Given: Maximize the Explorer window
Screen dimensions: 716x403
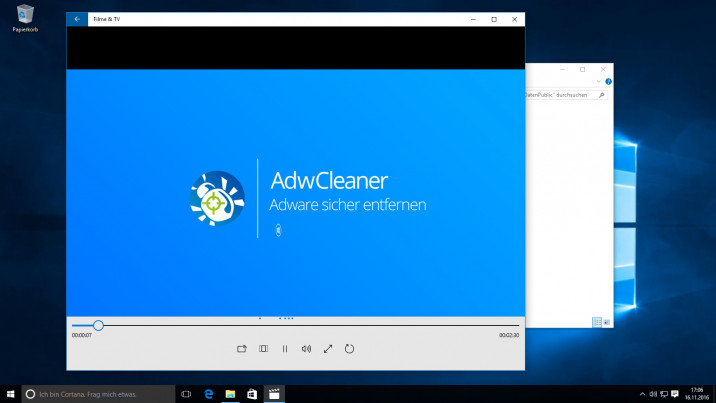Looking at the screenshot, I should tap(583, 69).
